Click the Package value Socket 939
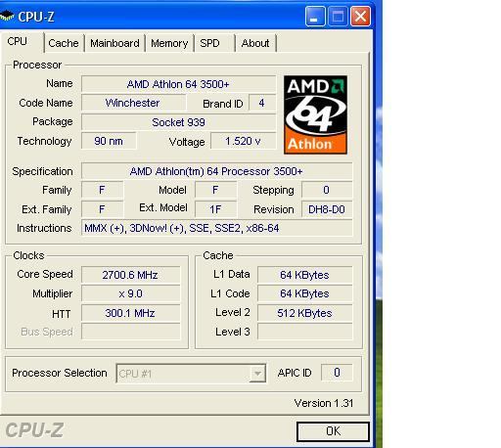Image resolution: width=501 pixels, height=448 pixels. point(178,122)
